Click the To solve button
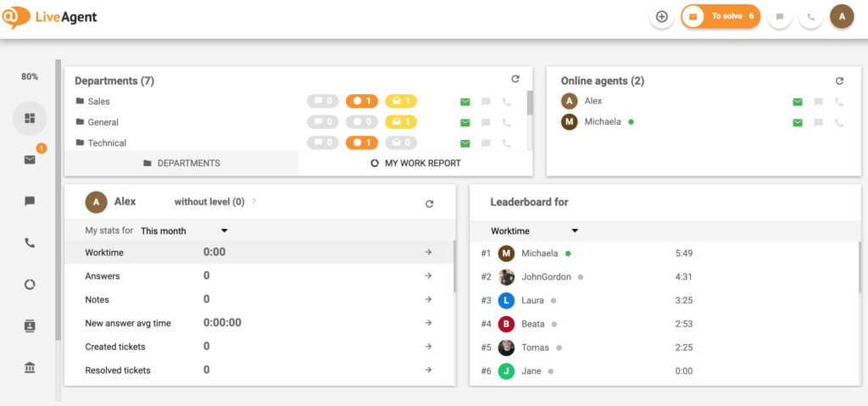 [720, 16]
